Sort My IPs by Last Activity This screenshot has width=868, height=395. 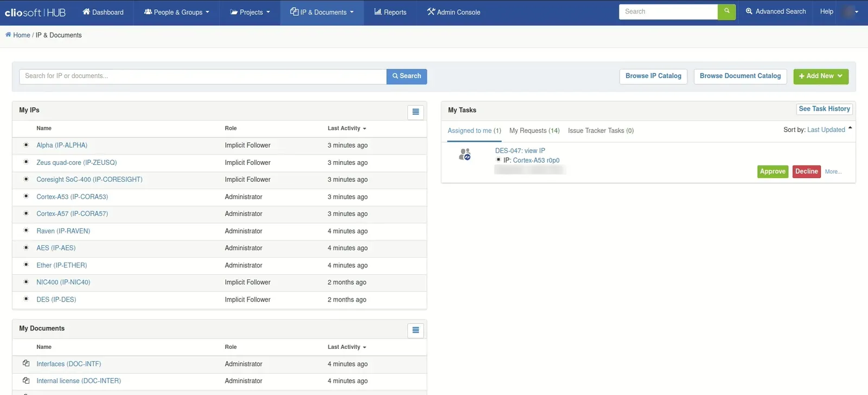coord(347,129)
